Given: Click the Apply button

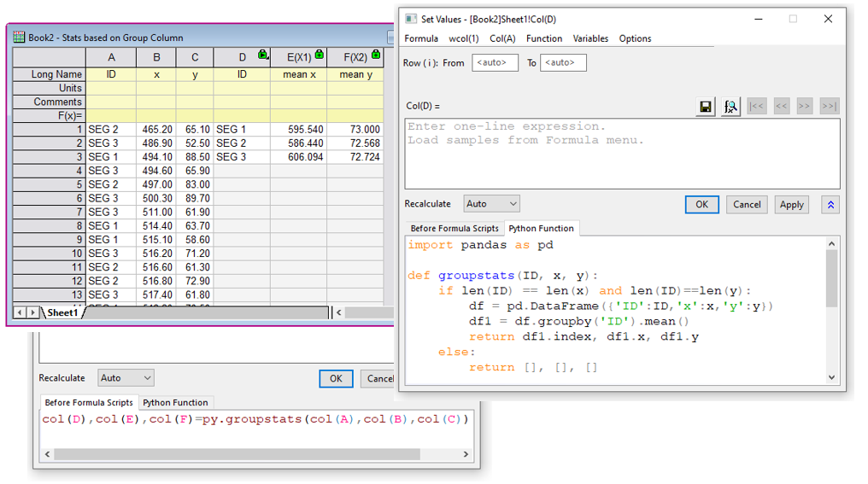Looking at the screenshot, I should click(x=791, y=205).
